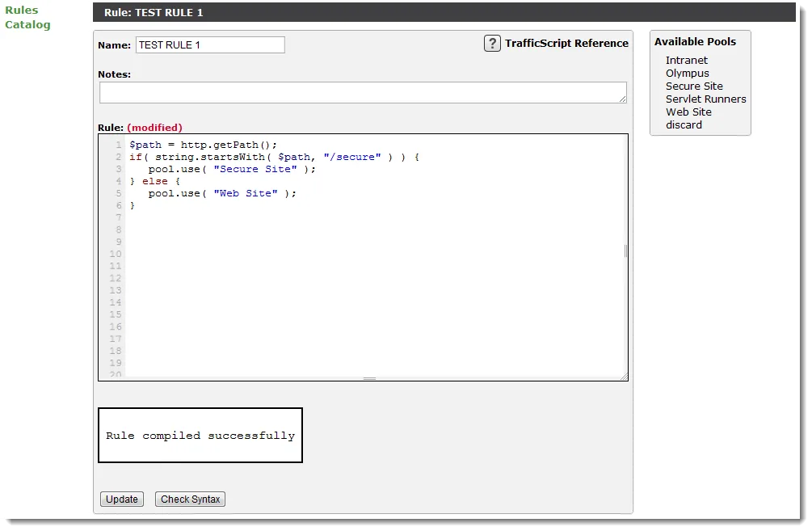Click the rule editor corner resize grip

624,377
